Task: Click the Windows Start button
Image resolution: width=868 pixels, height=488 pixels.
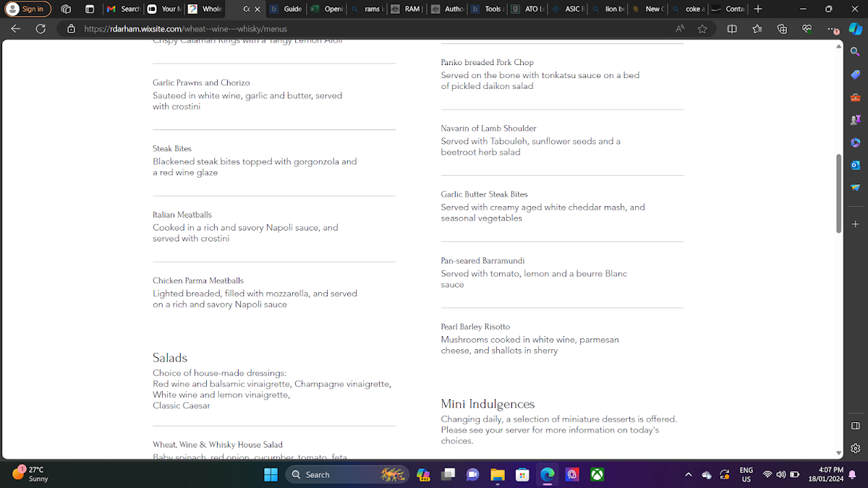Action: (x=271, y=474)
